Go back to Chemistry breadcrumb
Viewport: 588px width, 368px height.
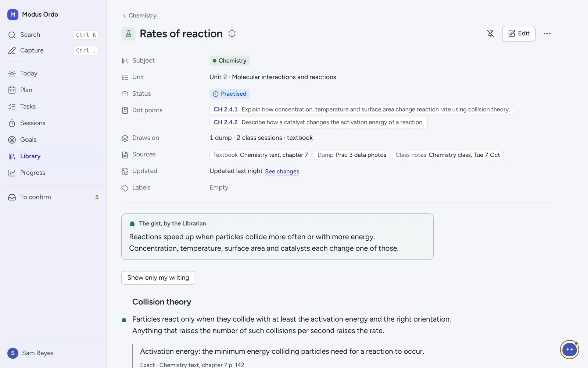point(140,15)
